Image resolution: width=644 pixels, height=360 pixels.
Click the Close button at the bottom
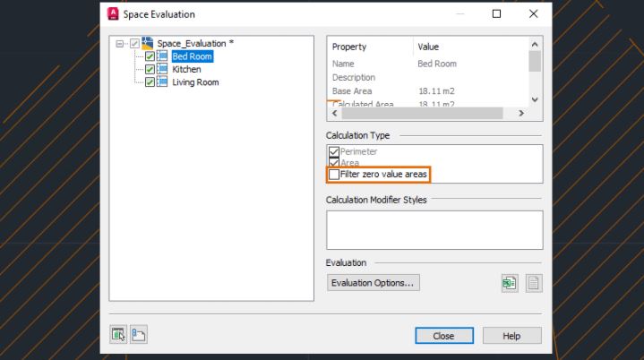(442, 336)
